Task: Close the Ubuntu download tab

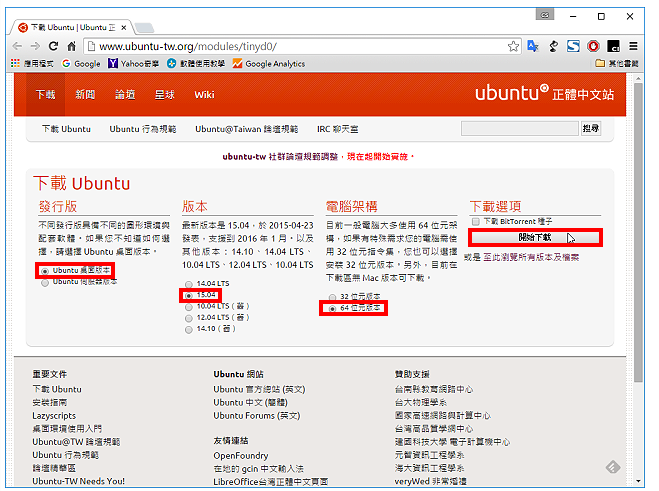Action: pyautogui.click(x=124, y=28)
